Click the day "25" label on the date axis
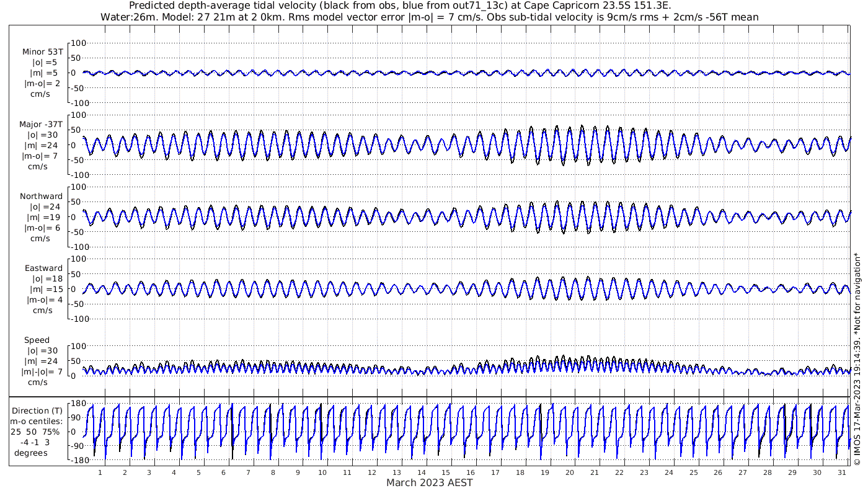The image size is (868, 496). click(693, 472)
